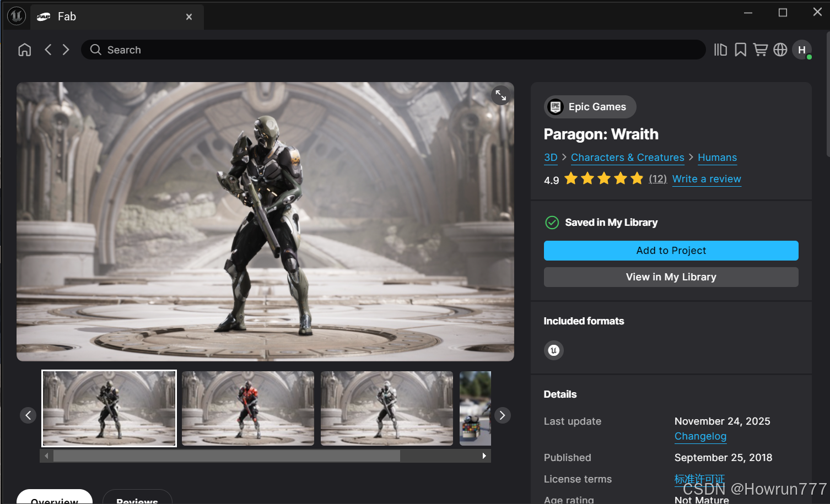Select the first green Wraith thumbnail
Viewport: 830px width, 504px height.
tap(109, 408)
